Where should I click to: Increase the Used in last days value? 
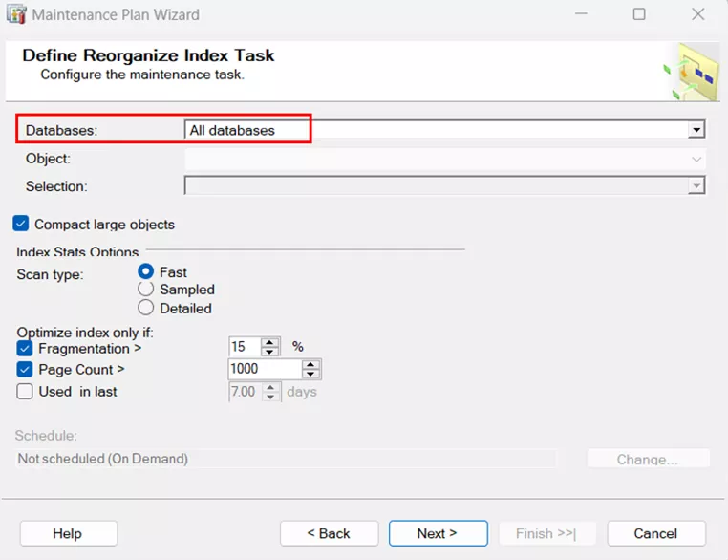(270, 387)
